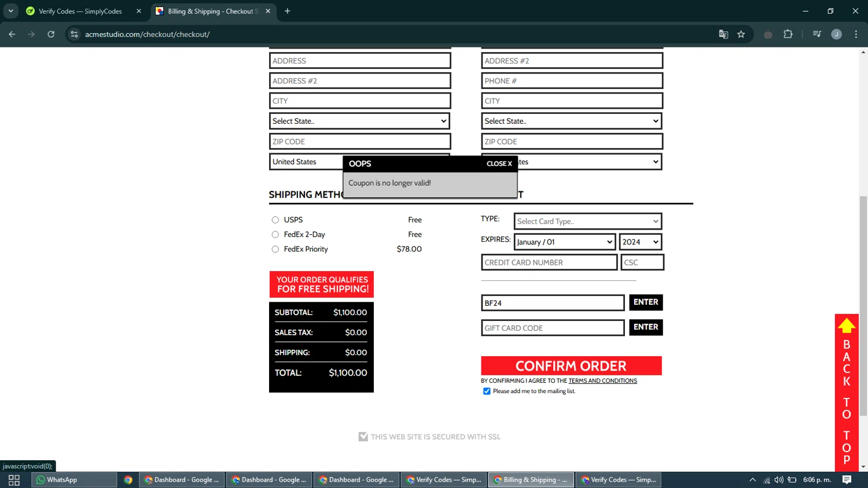
Task: Open the tab search chevron
Action: tap(10, 11)
